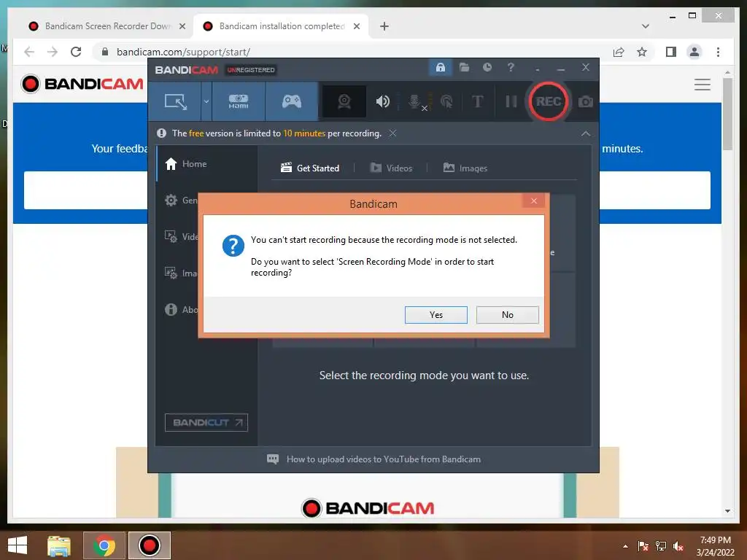Click the muted volume tray icon
Screen dimensions: 747x560
[x=678, y=546]
